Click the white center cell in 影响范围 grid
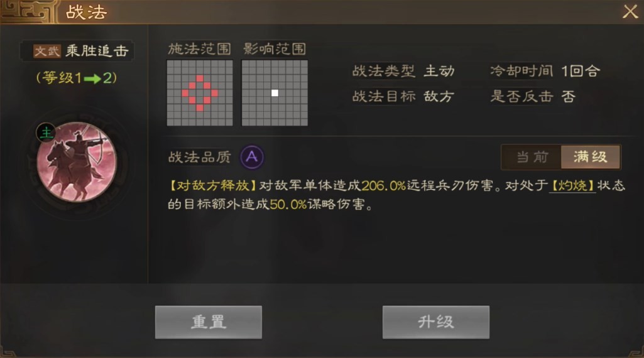 pyautogui.click(x=275, y=93)
